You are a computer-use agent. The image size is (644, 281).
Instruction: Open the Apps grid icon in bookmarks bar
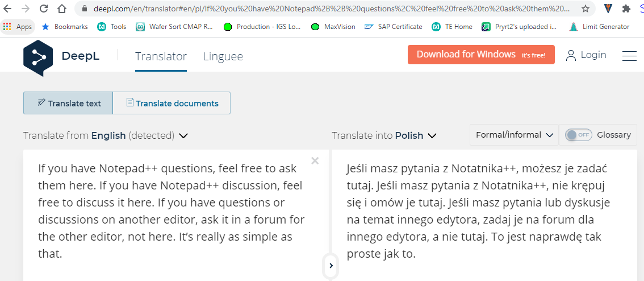(7, 27)
